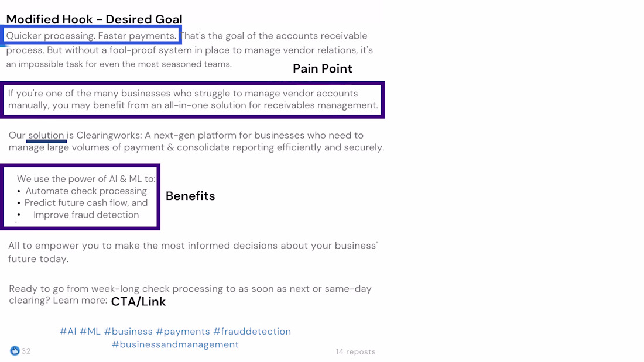644x362 pixels.
Task: Click the "Benefits" annotation label
Action: coord(190,196)
